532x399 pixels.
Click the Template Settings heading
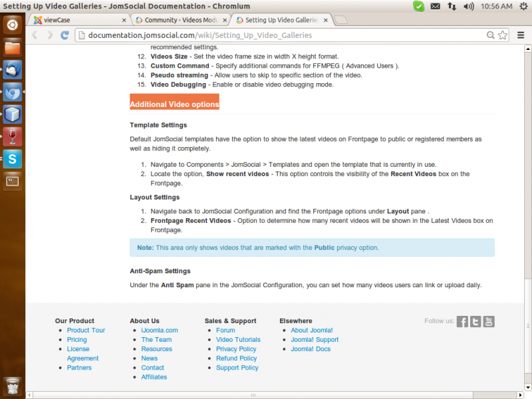click(x=158, y=125)
